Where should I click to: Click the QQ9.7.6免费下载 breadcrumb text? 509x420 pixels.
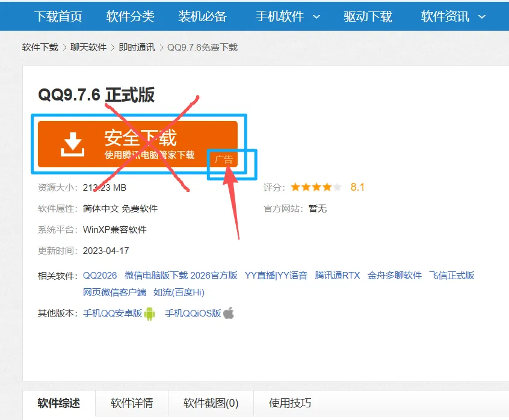[202, 48]
